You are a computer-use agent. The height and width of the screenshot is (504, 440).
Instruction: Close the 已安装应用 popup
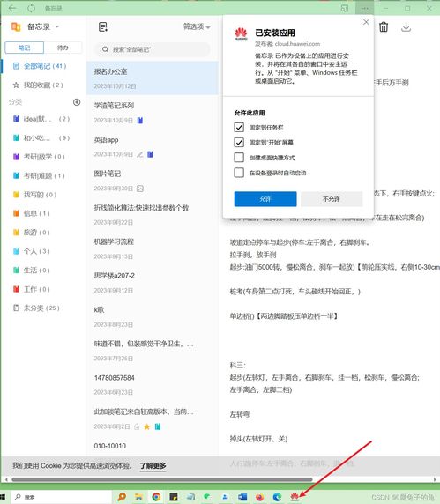coord(366,22)
